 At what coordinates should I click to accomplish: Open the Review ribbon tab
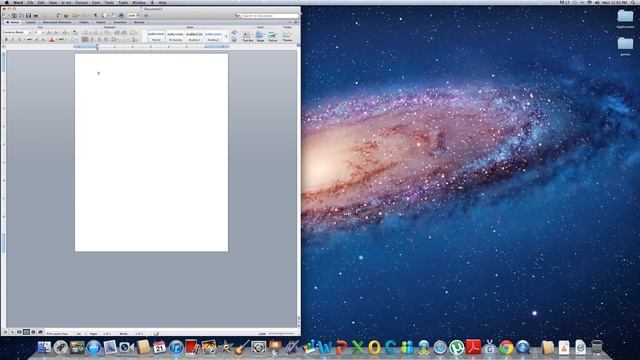139,22
